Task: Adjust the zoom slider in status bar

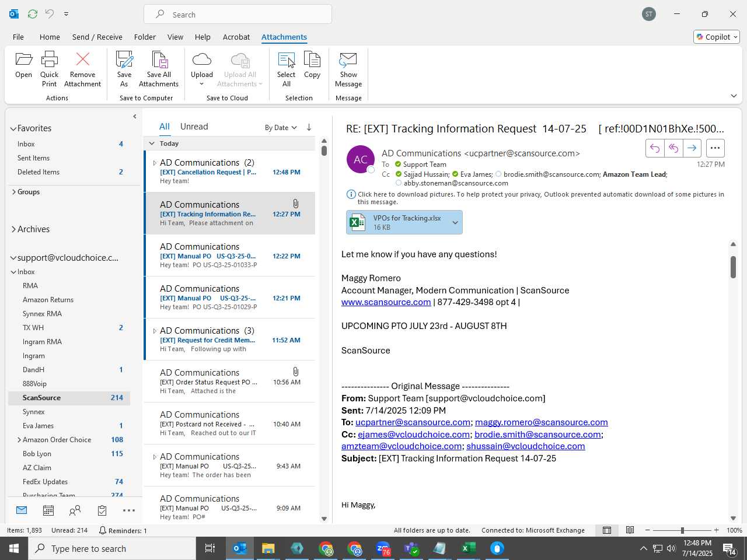Action: 682,530
